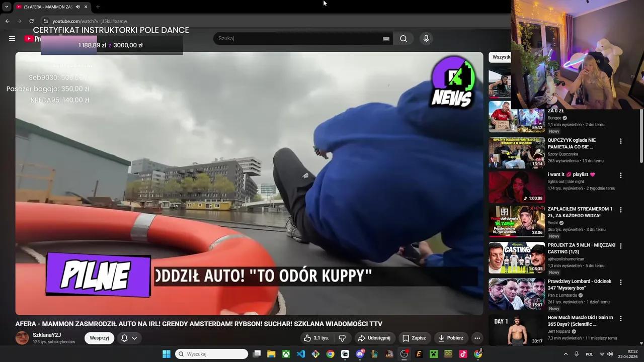Viewport: 644px width, 362px height.
Task: Open the hamburger guide menu
Action: [x=12, y=38]
